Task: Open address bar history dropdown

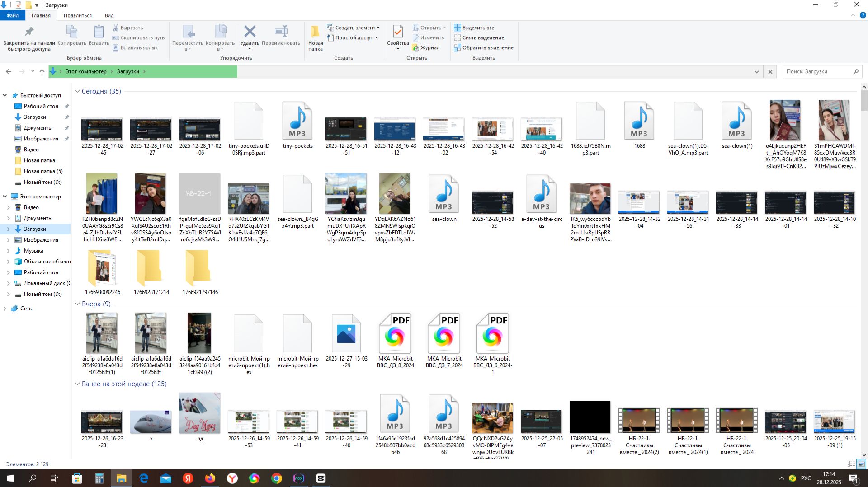Action: [756, 72]
